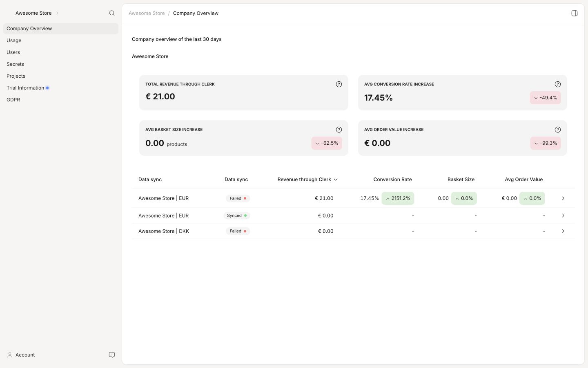Click the -62.5% basket size badge
Image resolution: width=588 pixels, height=368 pixels.
pos(327,143)
